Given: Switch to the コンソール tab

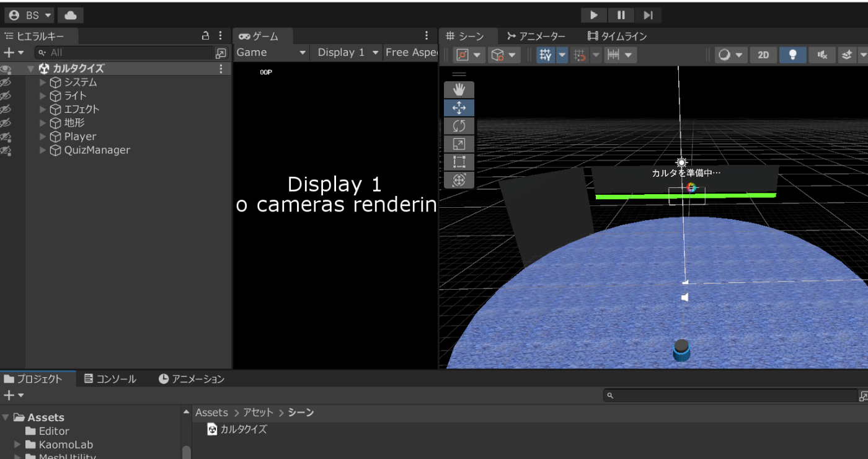Looking at the screenshot, I should 110,378.
